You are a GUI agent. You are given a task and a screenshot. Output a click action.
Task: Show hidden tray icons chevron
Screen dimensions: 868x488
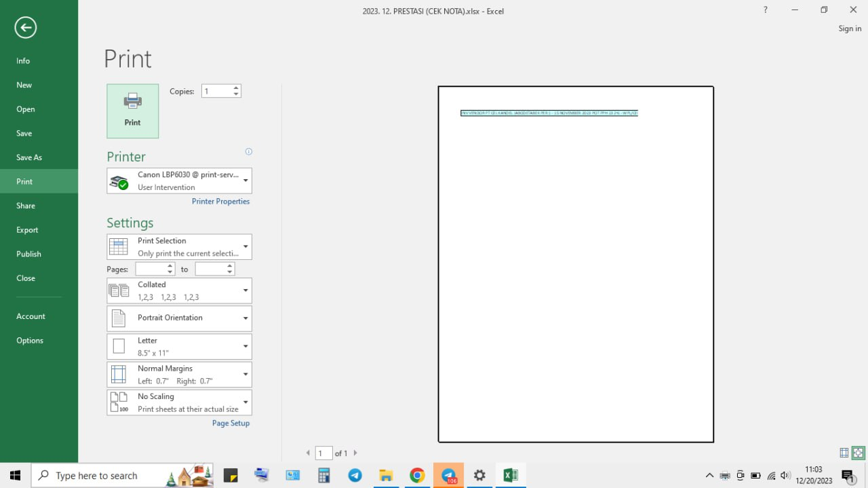pos(709,476)
